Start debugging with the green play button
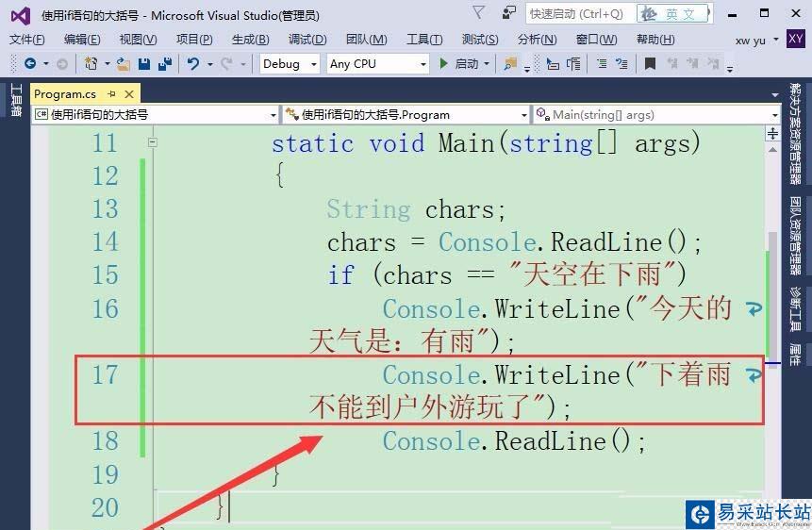The height and width of the screenshot is (530, 812). [x=443, y=64]
